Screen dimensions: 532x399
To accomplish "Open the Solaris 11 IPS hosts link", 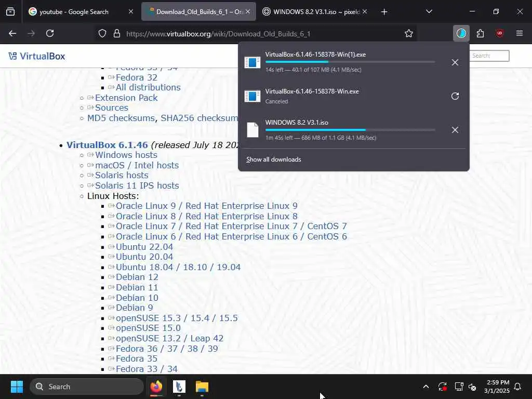I will [137, 185].
